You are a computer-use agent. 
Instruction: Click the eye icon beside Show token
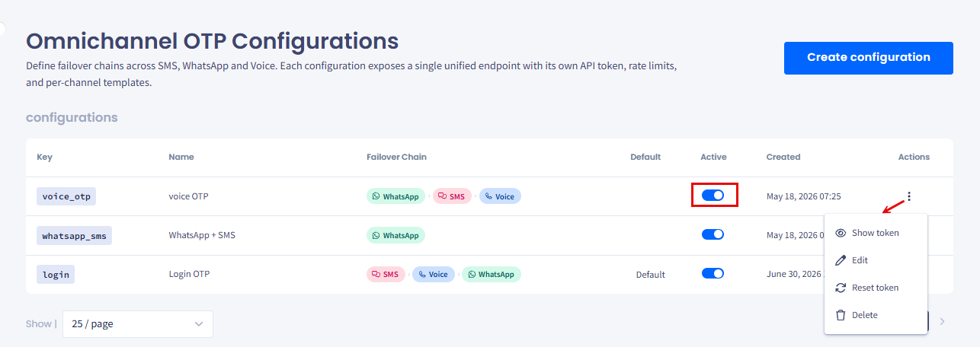point(841,233)
